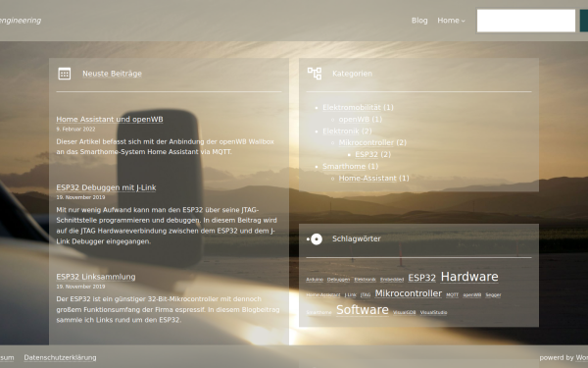Click excerpt starting 'Der ESP32 ist ein günstiger'

click(168, 309)
